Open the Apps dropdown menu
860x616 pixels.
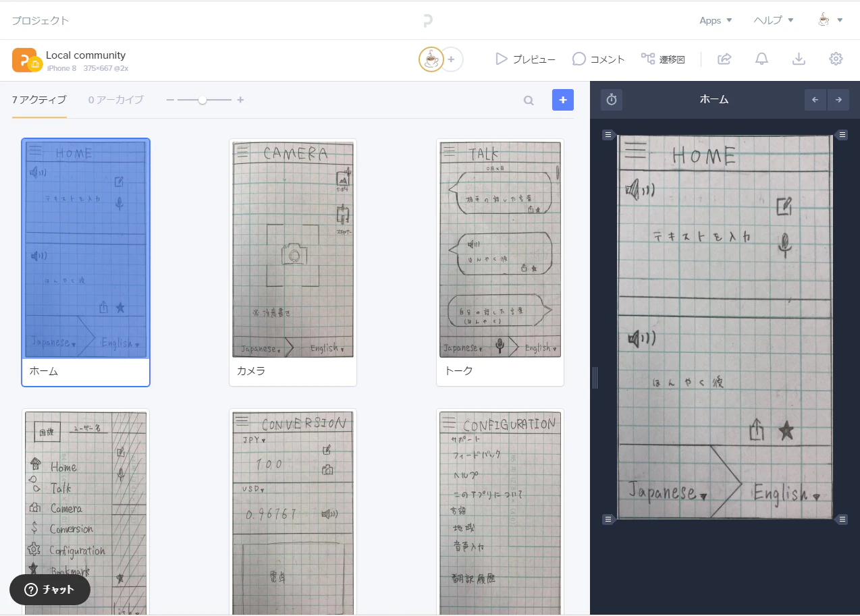point(716,21)
